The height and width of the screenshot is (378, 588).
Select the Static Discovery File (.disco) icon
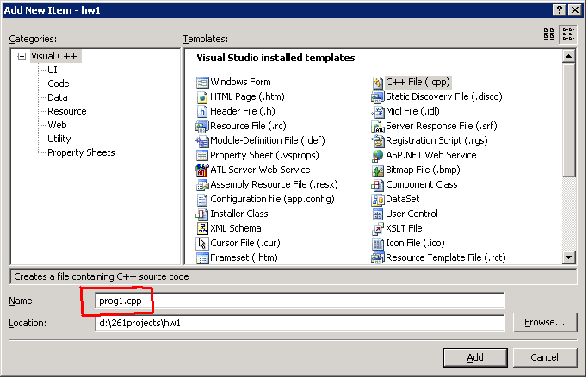click(378, 96)
